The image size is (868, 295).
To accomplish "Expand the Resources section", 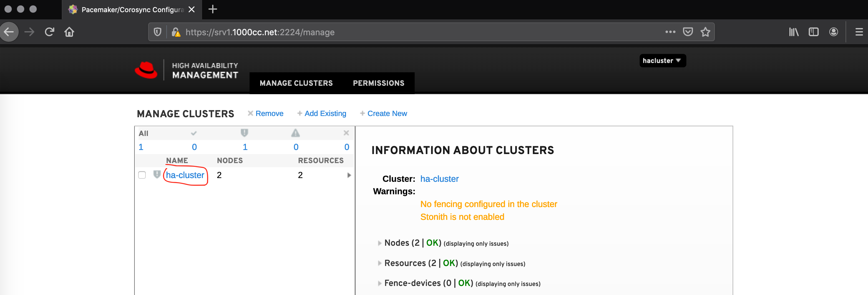I will (380, 263).
